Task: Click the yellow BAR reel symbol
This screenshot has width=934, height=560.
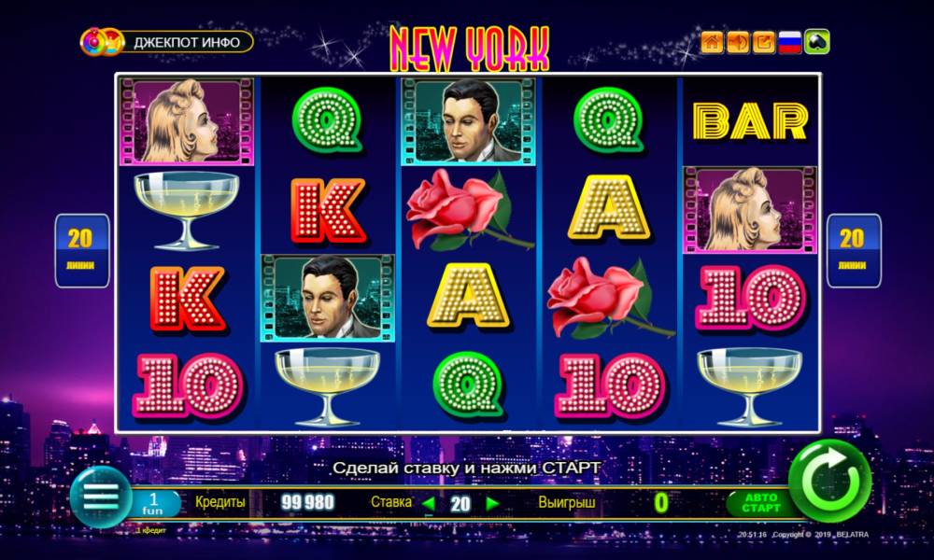Action: coord(750,121)
